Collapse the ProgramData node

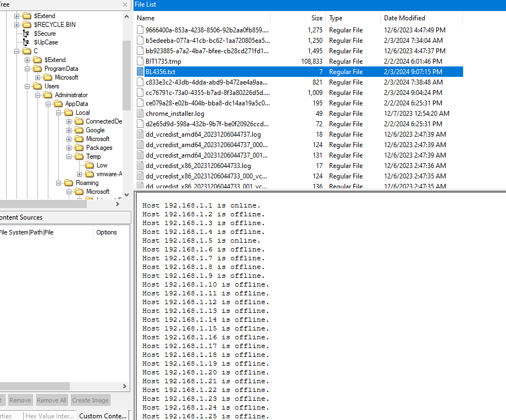[x=27, y=69]
